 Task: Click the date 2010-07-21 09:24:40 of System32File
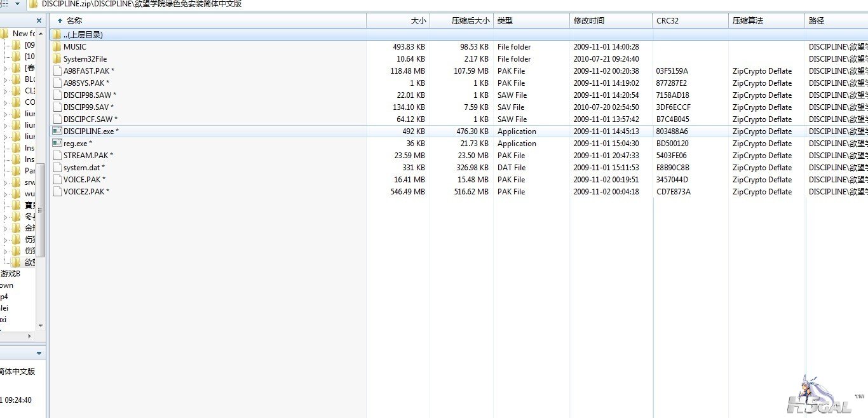(606, 58)
